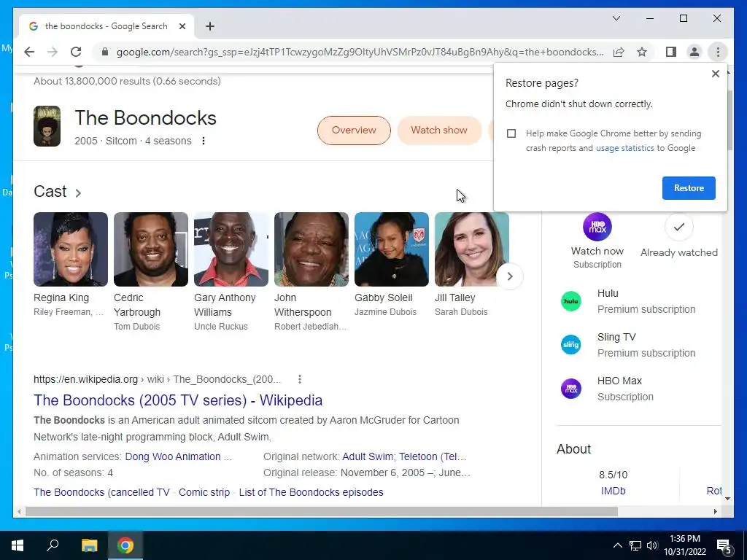Click the vertical scrollbar down arrow
The width and height of the screenshot is (747, 560).
727,499
